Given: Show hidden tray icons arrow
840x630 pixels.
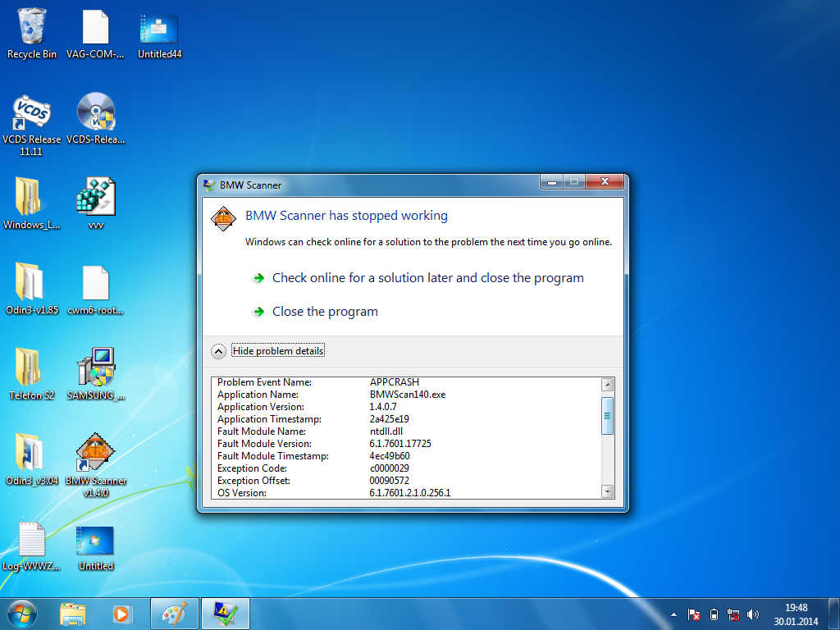Looking at the screenshot, I should tap(673, 614).
